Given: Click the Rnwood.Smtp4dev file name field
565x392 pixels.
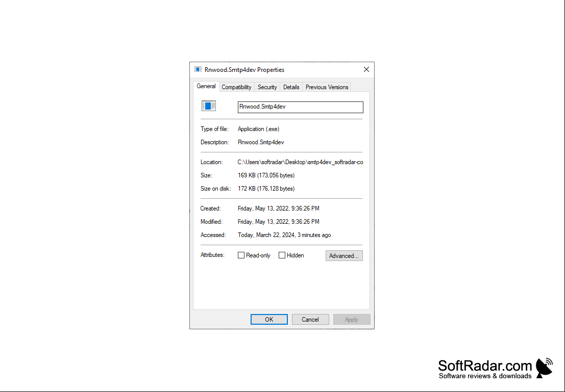Looking at the screenshot, I should pyautogui.click(x=301, y=107).
